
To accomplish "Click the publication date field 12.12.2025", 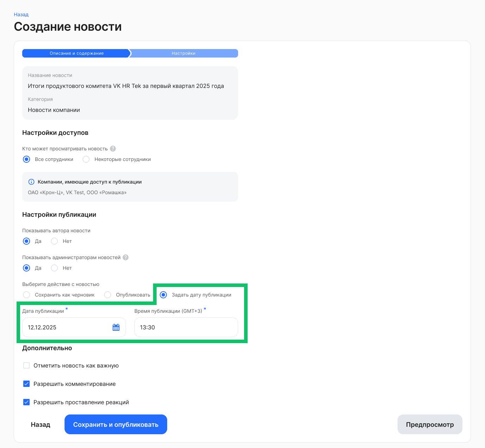I will [x=67, y=327].
